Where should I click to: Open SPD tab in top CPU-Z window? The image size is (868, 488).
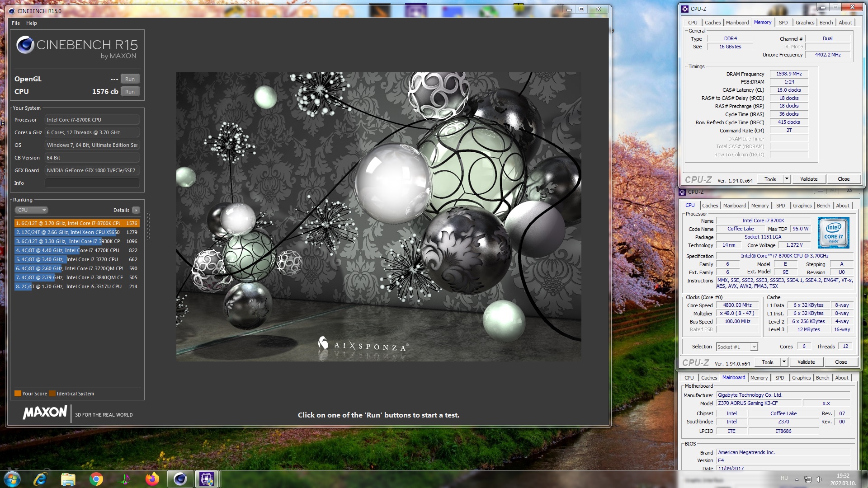click(783, 23)
